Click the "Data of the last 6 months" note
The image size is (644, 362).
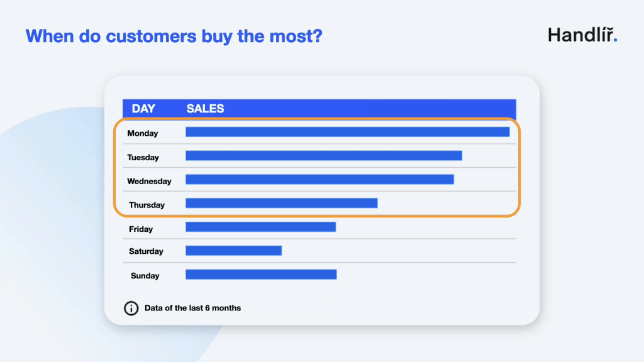192,308
